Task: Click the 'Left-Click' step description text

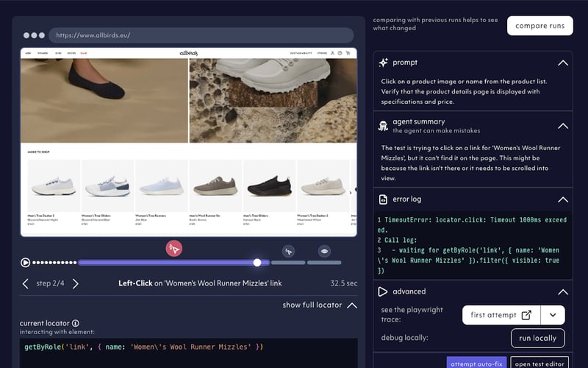Action: pyautogui.click(x=200, y=283)
